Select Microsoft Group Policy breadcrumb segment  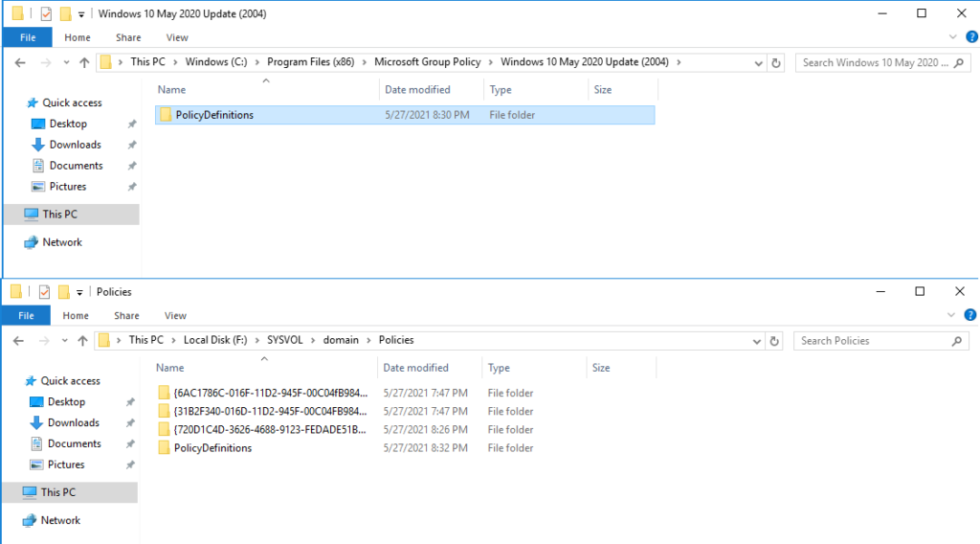pyautogui.click(x=428, y=62)
